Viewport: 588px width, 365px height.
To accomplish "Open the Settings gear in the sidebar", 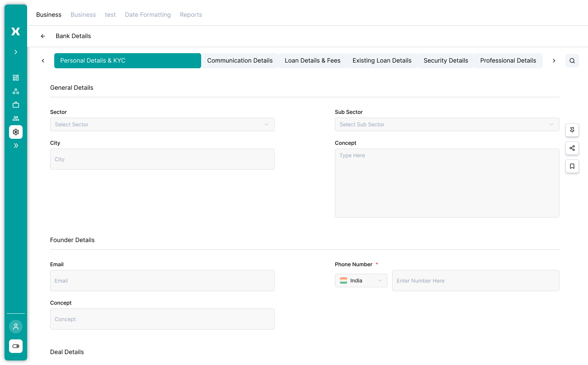I will point(15,132).
